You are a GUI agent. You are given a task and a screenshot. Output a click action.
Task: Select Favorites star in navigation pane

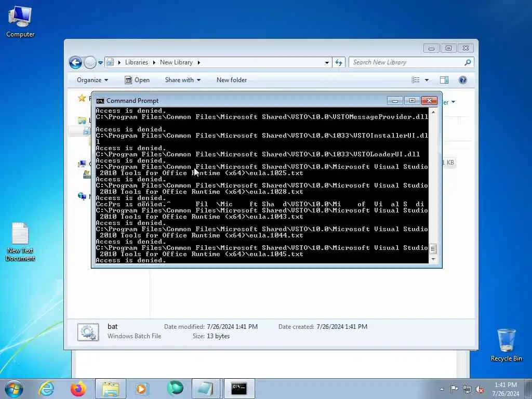click(x=82, y=98)
